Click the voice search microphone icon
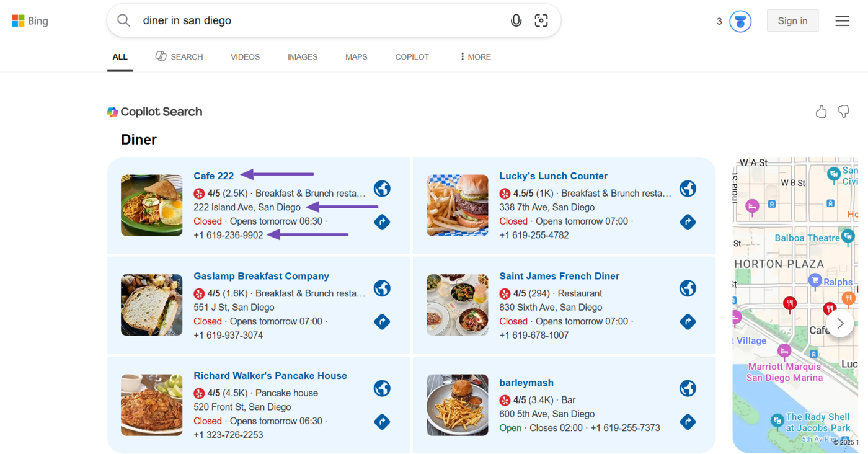Screen dimensions: 868x454 tap(516, 20)
